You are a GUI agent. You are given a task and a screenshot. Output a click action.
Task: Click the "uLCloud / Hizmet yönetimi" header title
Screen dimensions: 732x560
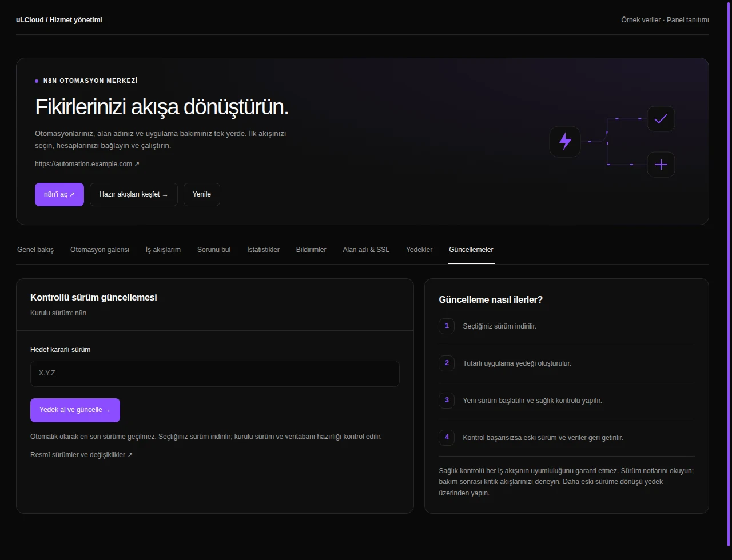click(x=59, y=20)
